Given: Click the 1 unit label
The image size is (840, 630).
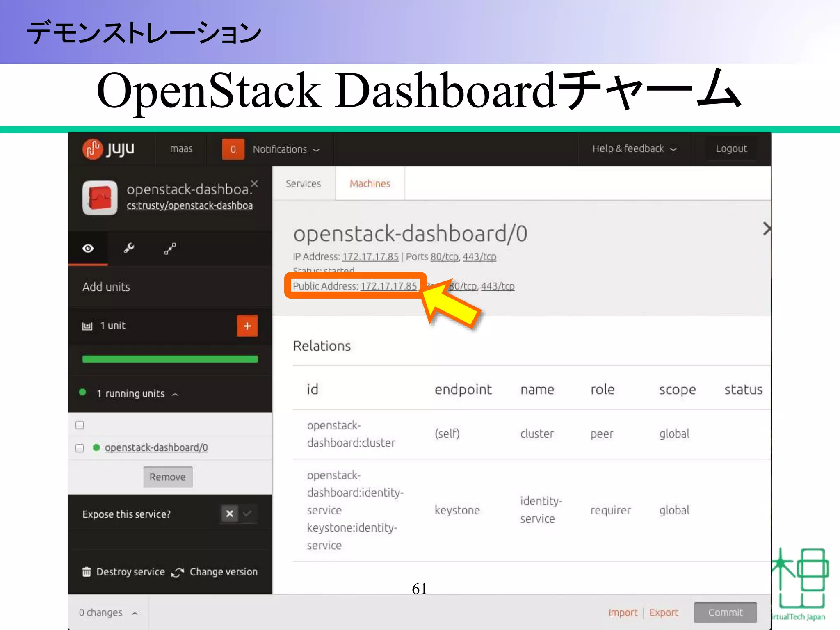Looking at the screenshot, I should [113, 325].
